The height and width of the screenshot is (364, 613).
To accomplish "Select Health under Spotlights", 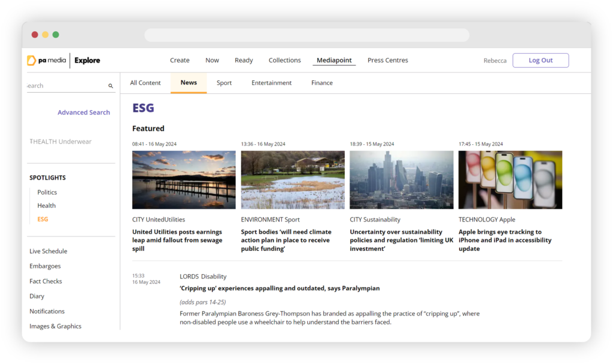I will pos(47,206).
